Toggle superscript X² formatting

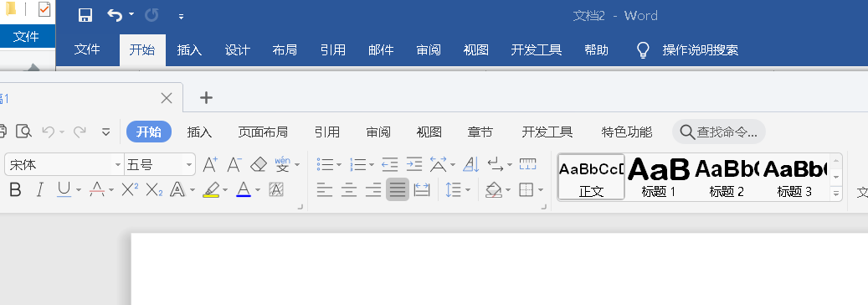click(x=130, y=190)
